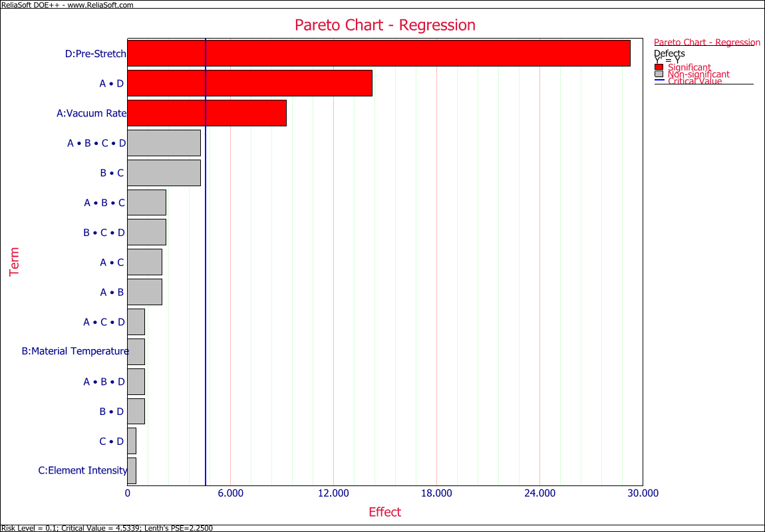Click the '24.000' x-axis tick label

[x=540, y=493]
